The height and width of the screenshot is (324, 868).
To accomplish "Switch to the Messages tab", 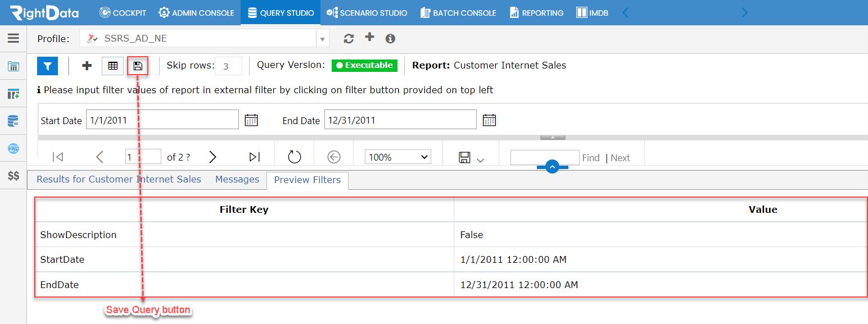I will click(x=237, y=180).
